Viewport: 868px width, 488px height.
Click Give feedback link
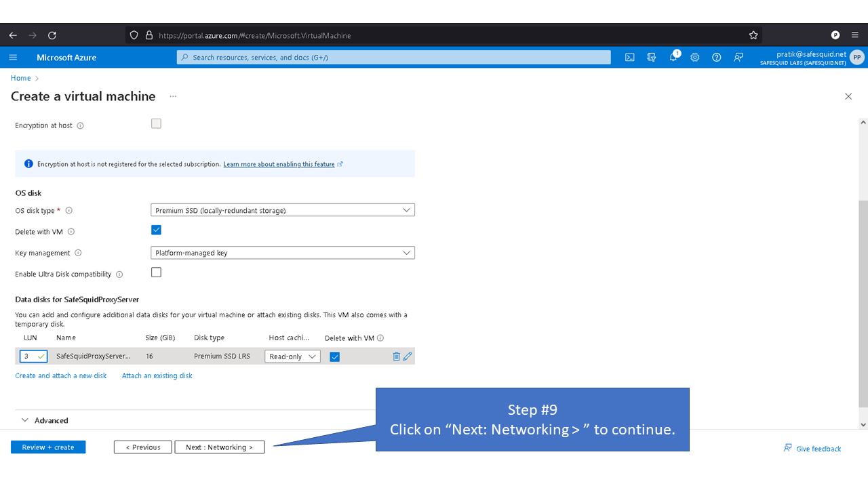[x=812, y=449]
